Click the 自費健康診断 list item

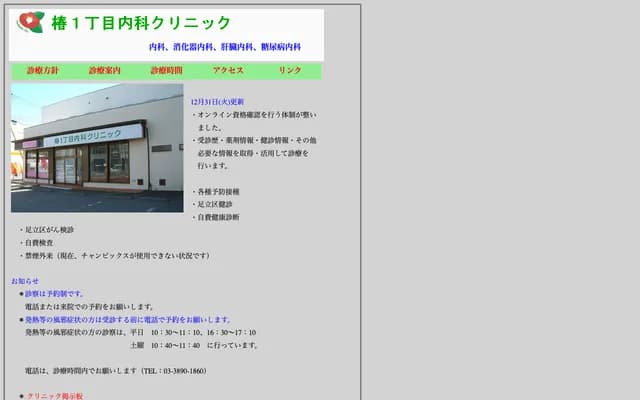pos(216,217)
